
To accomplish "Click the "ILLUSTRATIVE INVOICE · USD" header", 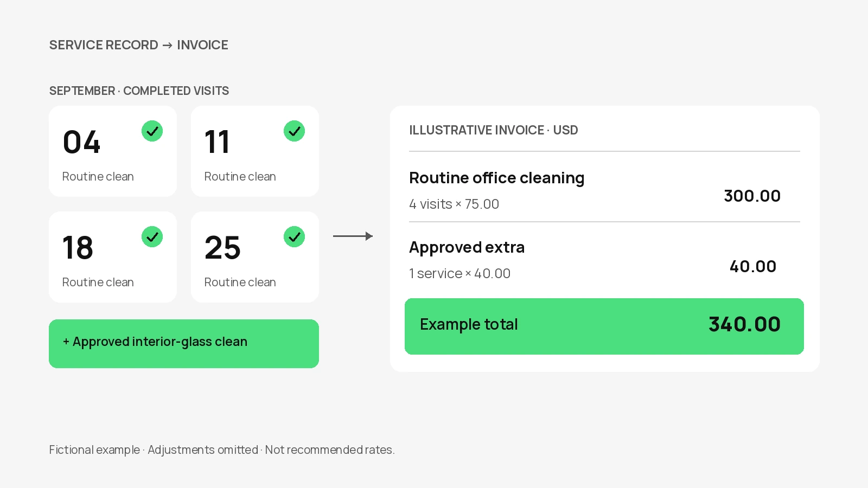I will tap(494, 130).
